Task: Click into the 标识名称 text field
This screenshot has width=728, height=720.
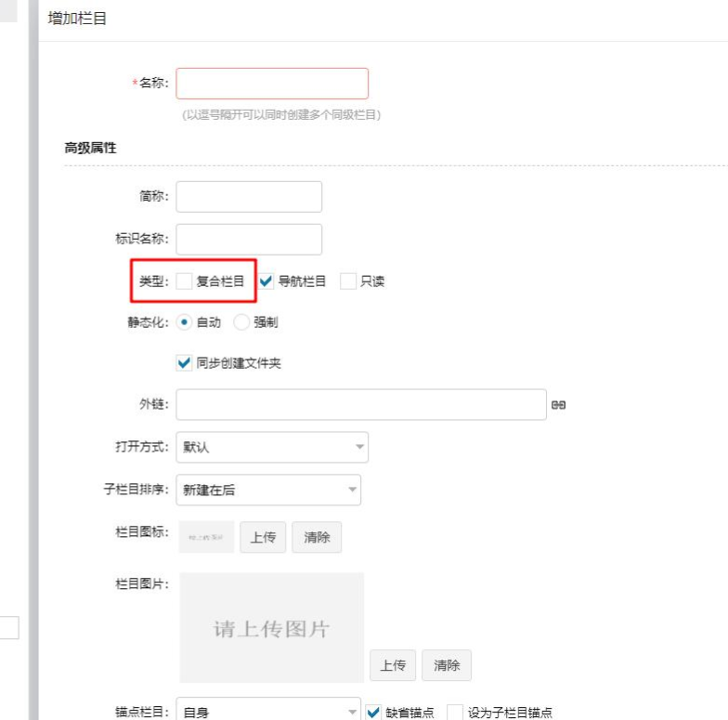Action: tap(248, 239)
